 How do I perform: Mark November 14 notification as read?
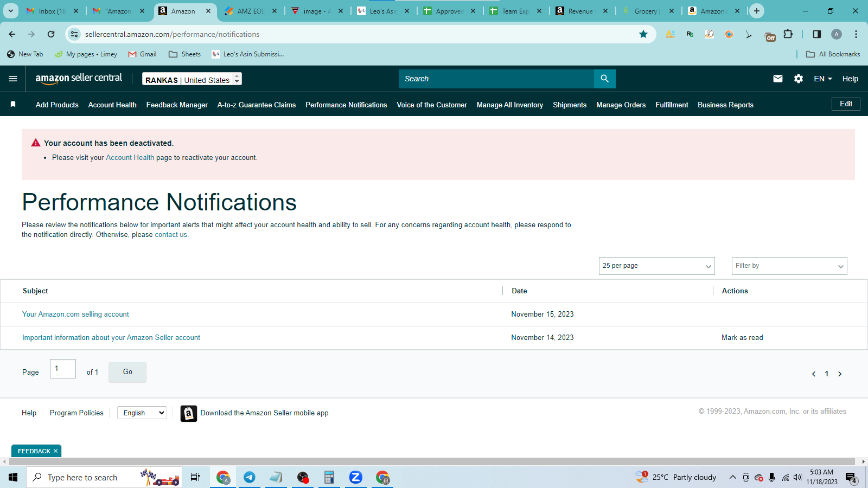(x=742, y=338)
